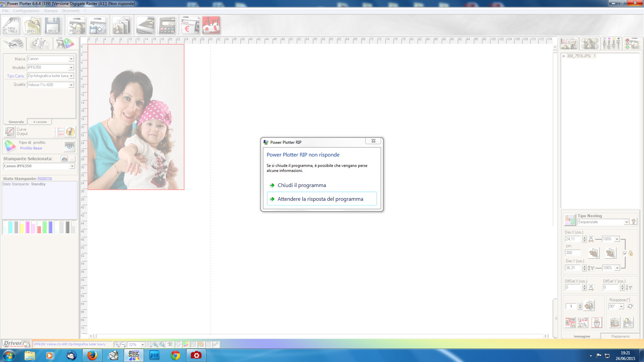The image size is (644, 362).
Task: Click the Print toolbar icon
Action: tap(77, 25)
